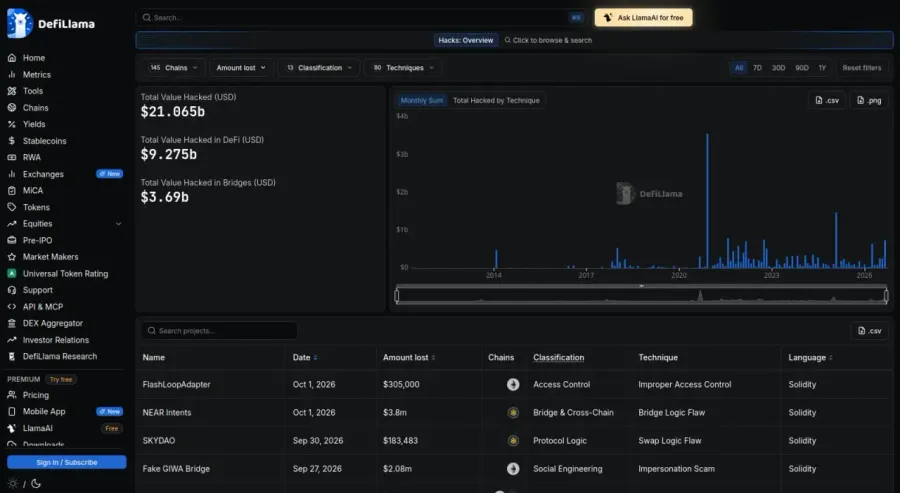Screen dimensions: 900x493
Task: Toggle the Monthly Sum chart view
Action: [422, 100]
